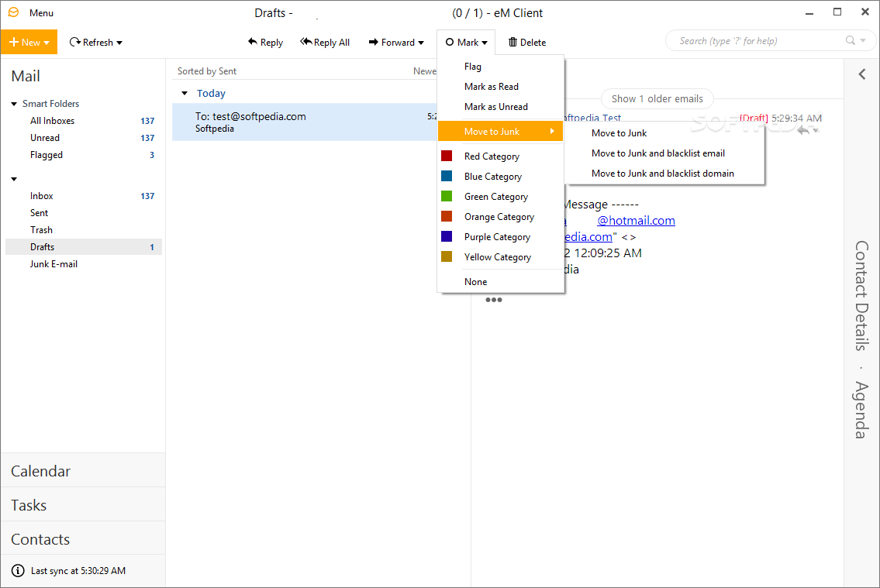Click the Reply button

click(x=265, y=42)
